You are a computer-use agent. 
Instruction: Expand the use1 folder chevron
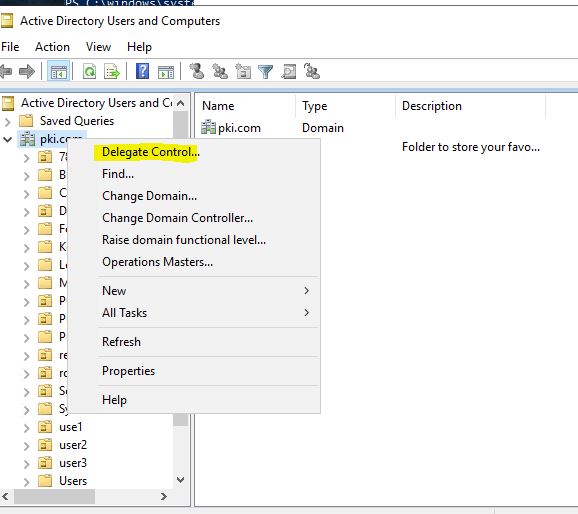point(26,428)
